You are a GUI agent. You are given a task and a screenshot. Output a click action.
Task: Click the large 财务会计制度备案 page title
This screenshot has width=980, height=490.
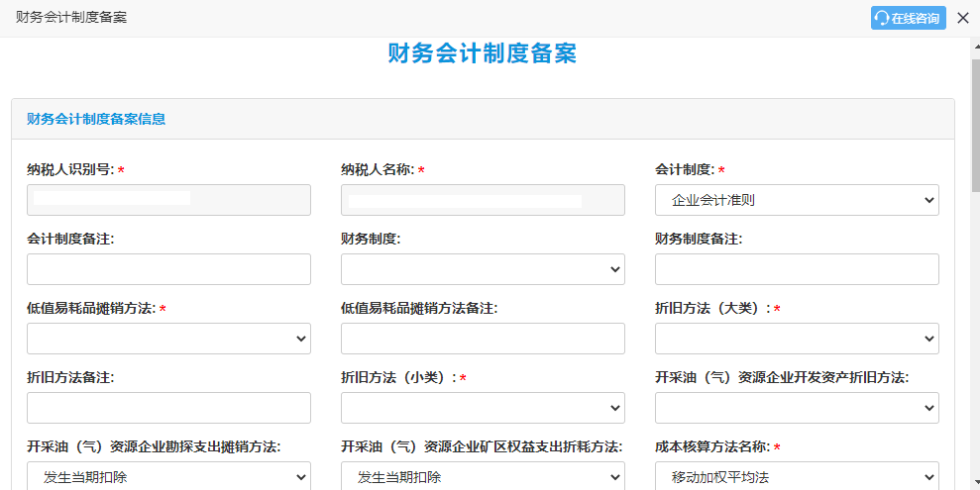click(482, 53)
